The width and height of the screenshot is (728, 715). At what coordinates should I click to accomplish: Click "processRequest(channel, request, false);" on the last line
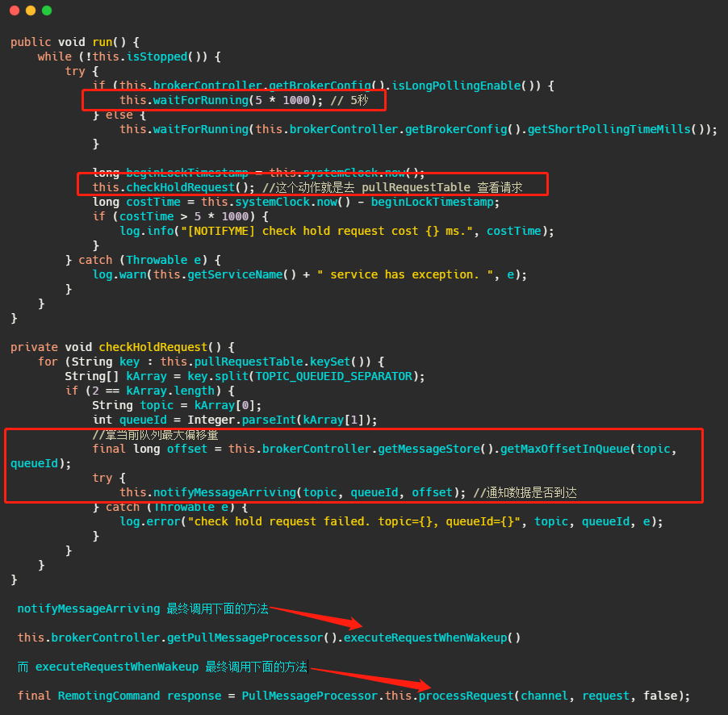tap(554, 696)
